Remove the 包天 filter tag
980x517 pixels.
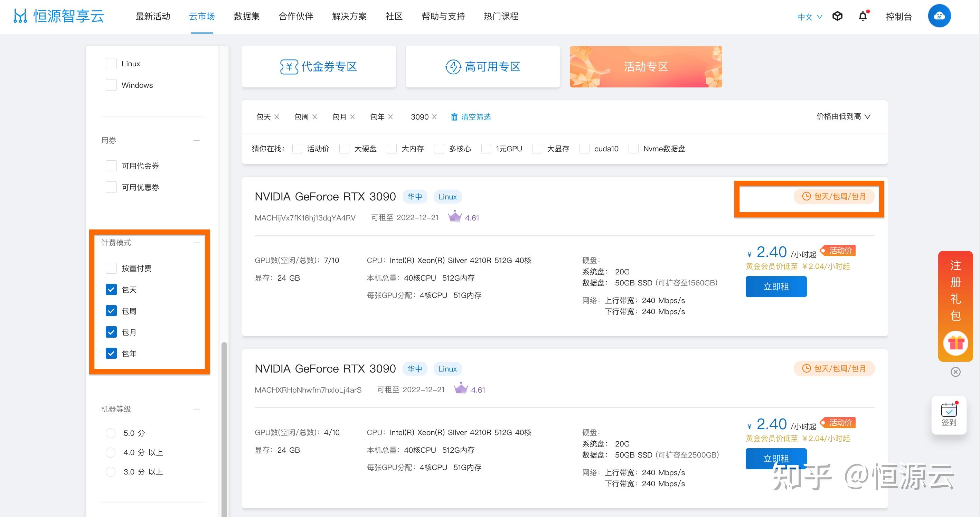(x=277, y=117)
